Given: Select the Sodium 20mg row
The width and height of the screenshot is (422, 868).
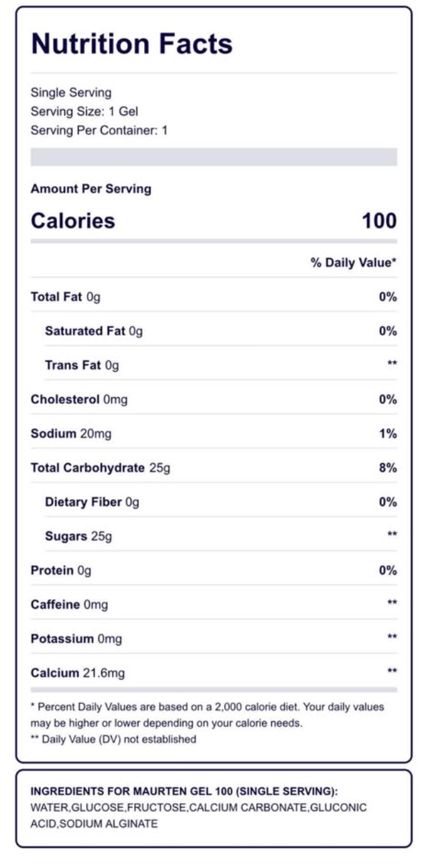Looking at the screenshot, I should pos(71,434).
